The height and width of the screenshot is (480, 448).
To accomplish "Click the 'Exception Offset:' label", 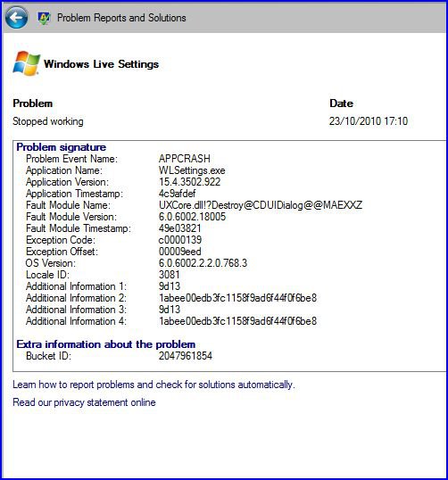I will tap(62, 252).
